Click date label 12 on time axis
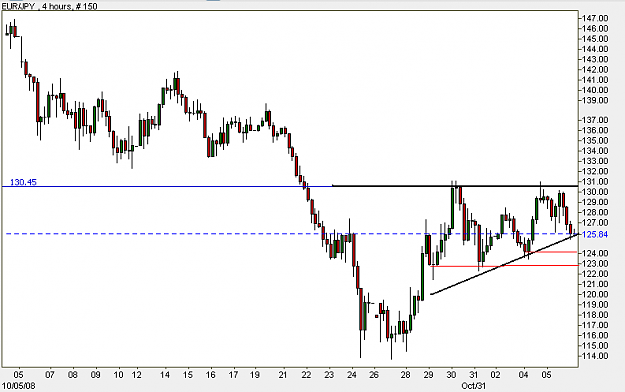The image size is (625, 392). 136,375
